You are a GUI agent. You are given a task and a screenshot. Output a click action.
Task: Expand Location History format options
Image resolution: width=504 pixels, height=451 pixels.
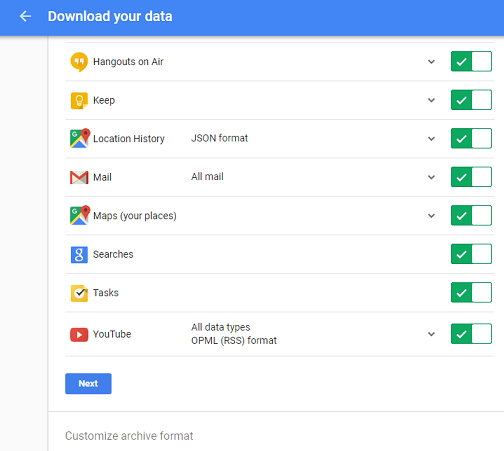pyautogui.click(x=431, y=139)
